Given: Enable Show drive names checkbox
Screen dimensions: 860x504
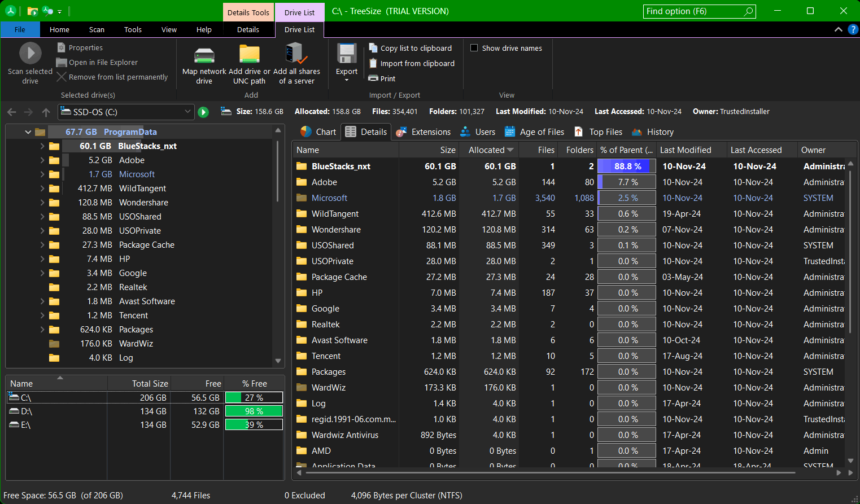Looking at the screenshot, I should [x=474, y=48].
